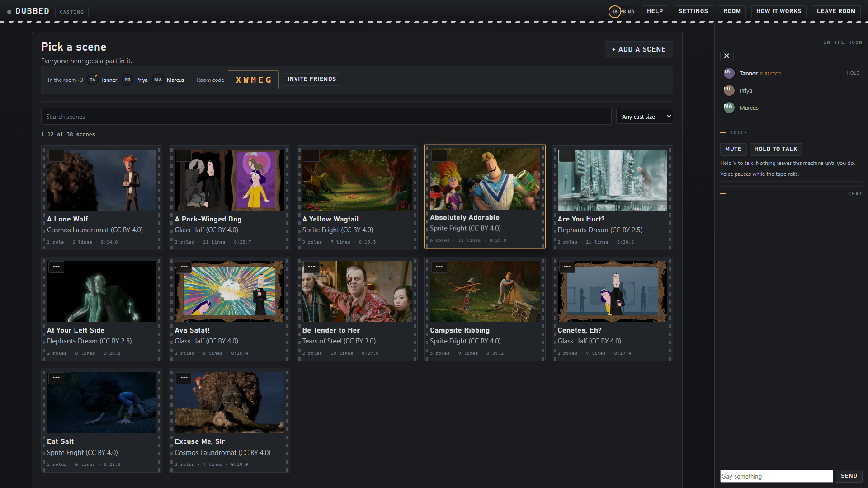Open the dash badge on At Your Left Side card
The image size is (868, 488).
(x=56, y=267)
